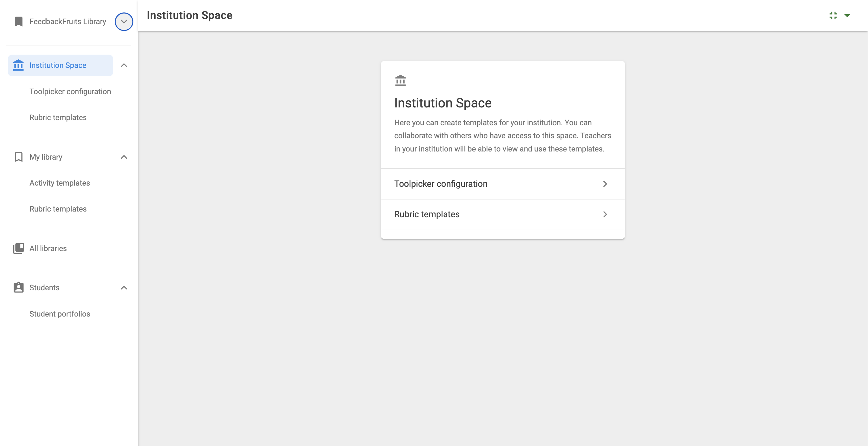Click the chevron next to Toolpicker configuration row
Screen dimensions: 868x446
tap(605, 184)
